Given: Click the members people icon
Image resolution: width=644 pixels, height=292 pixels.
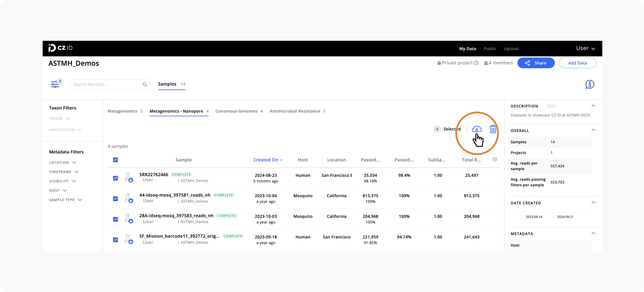Looking at the screenshot, I should tap(486, 63).
